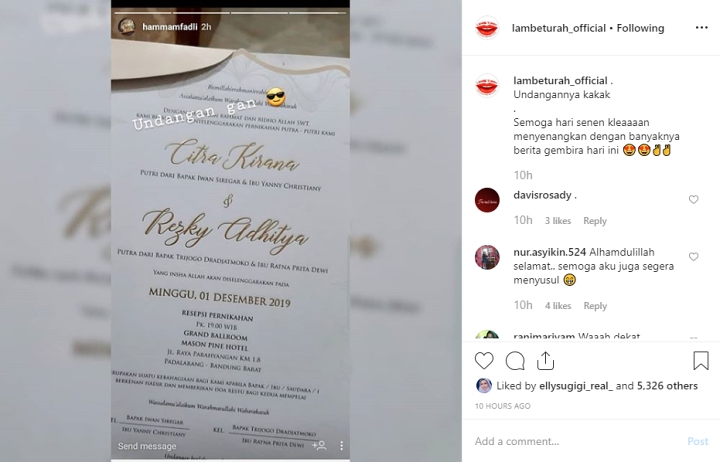This screenshot has width=720, height=462.
Task: View 3 likes on davisrosady's comment
Action: 558,221
